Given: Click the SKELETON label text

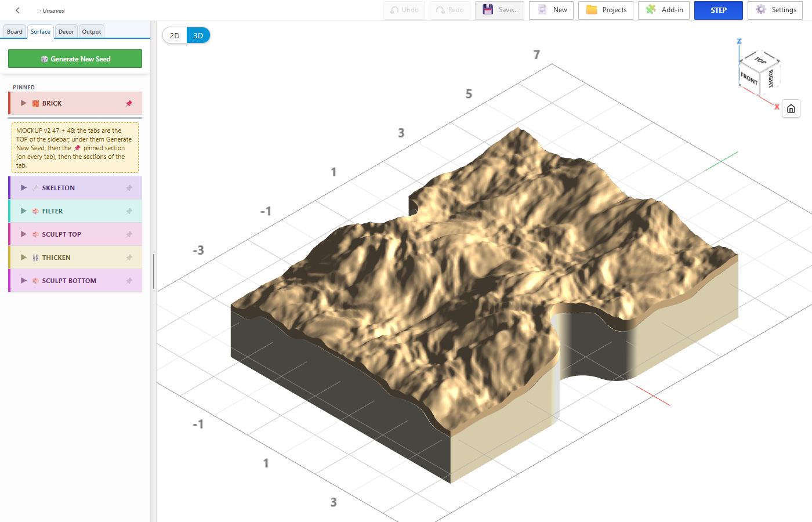Looking at the screenshot, I should [59, 188].
